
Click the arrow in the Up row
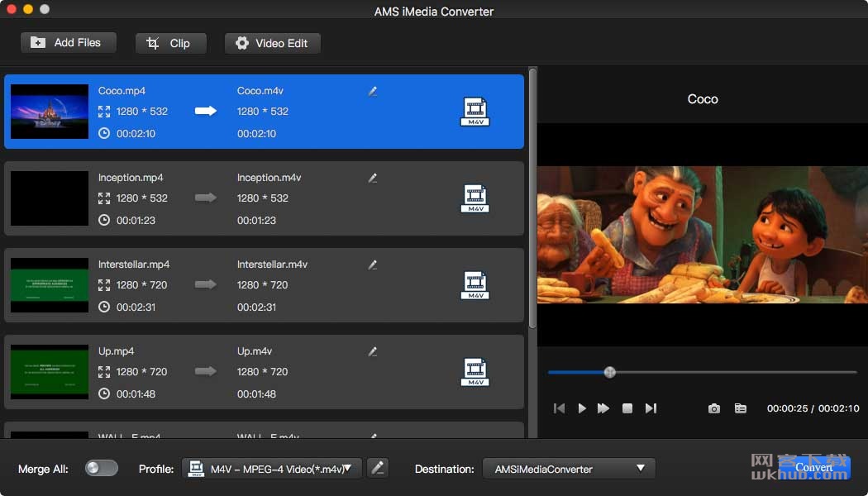pos(205,371)
